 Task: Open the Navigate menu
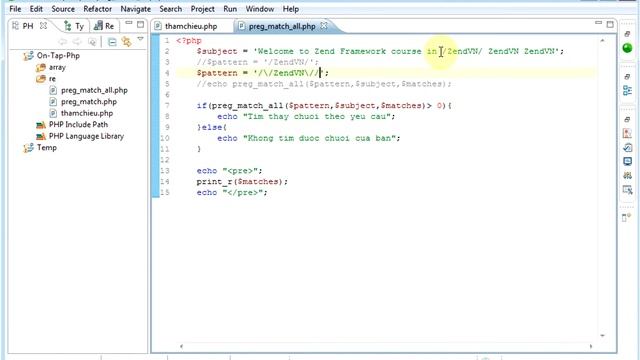pyautogui.click(x=136, y=9)
